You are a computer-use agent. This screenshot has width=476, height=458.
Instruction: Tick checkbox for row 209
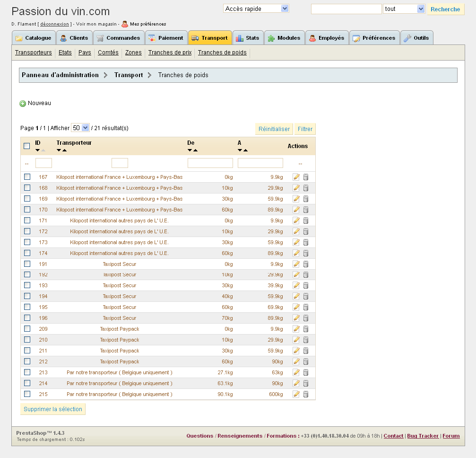click(27, 328)
